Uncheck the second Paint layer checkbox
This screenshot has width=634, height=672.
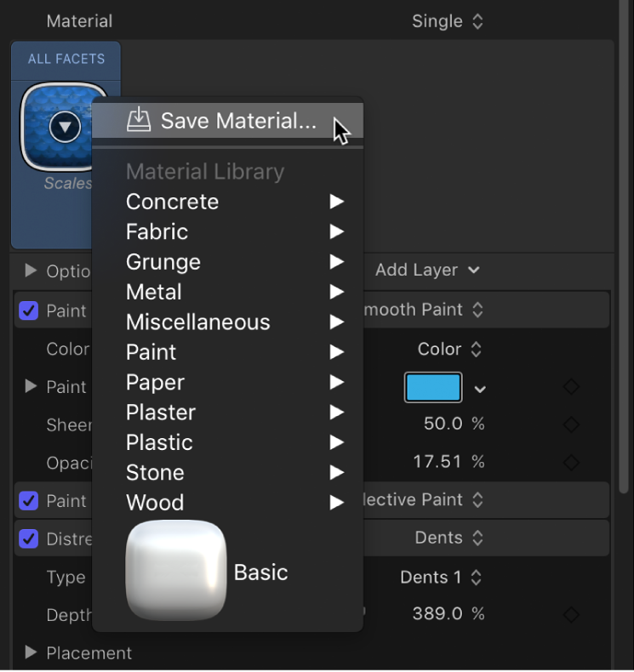[29, 501]
